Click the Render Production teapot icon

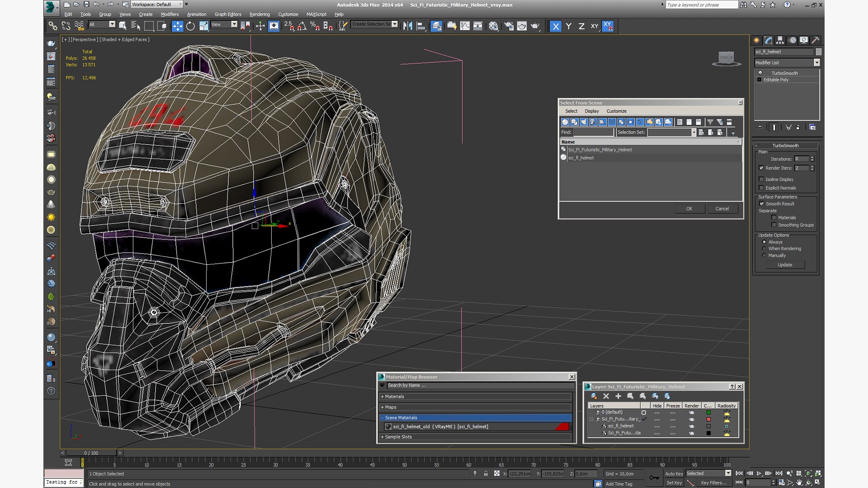[x=535, y=26]
